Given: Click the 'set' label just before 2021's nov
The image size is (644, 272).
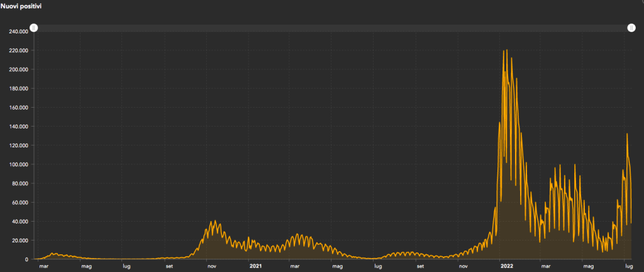Looking at the screenshot, I should tap(169, 266).
